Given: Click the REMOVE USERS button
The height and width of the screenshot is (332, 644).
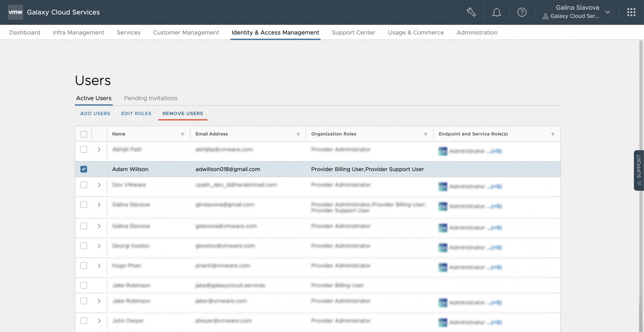Looking at the screenshot, I should 183,114.
